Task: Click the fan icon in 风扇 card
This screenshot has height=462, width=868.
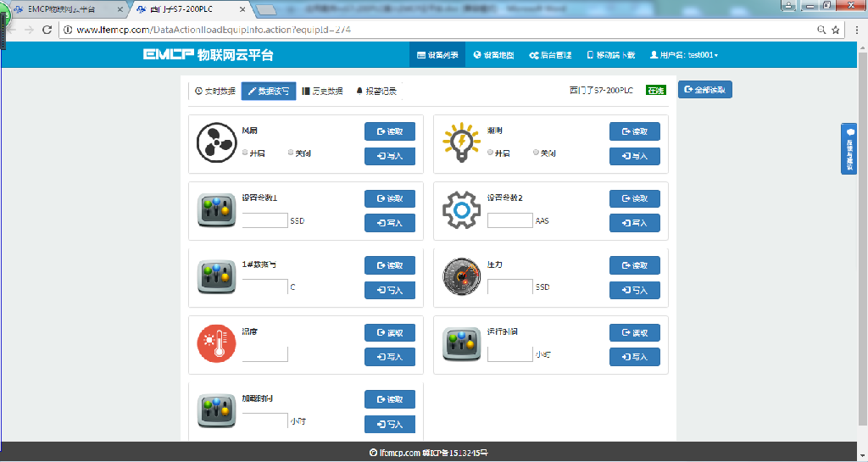Action: (x=216, y=142)
